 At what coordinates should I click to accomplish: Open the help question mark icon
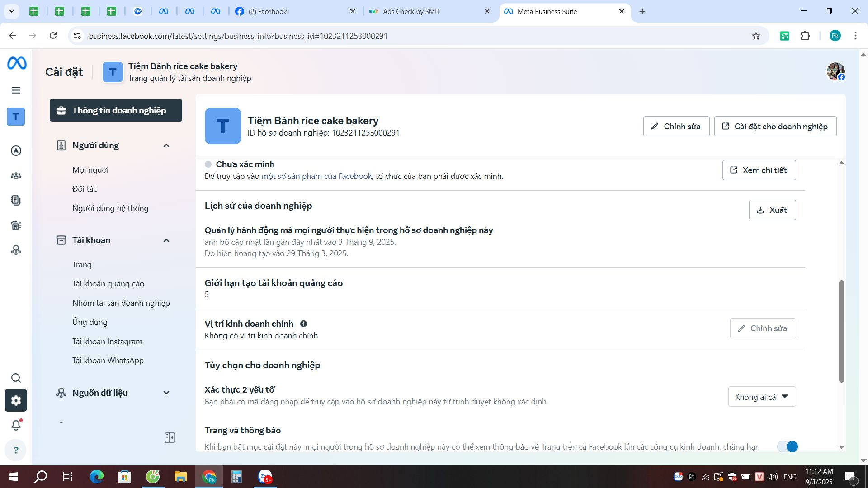click(16, 450)
